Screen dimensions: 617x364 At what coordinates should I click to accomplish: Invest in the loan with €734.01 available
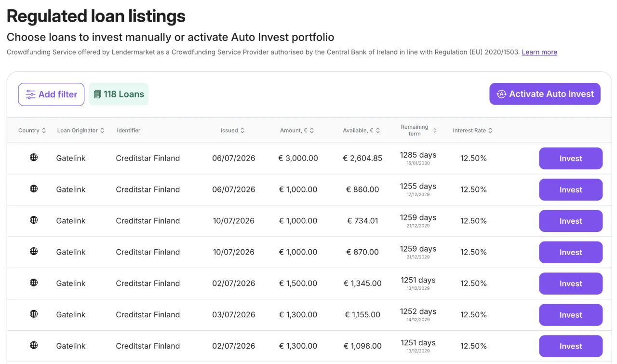[x=571, y=221]
